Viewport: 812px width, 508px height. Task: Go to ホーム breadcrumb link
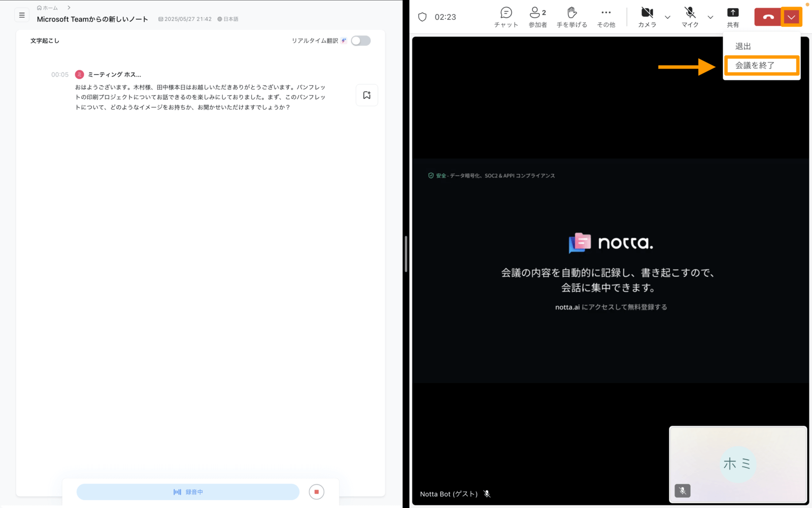48,8
